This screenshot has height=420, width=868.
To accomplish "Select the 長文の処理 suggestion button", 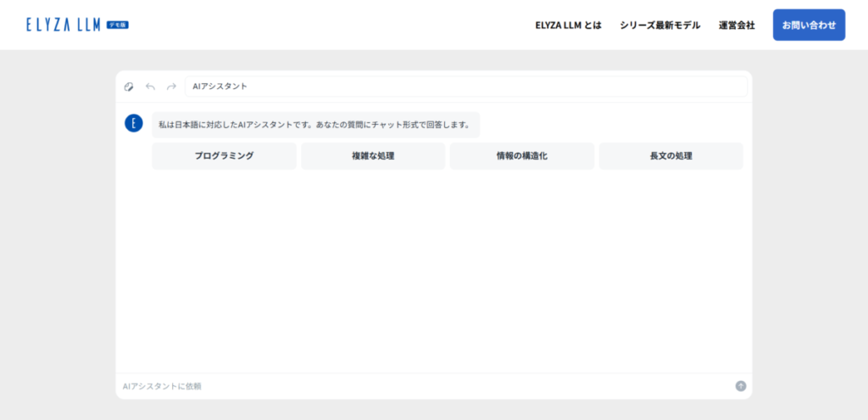I will (671, 156).
